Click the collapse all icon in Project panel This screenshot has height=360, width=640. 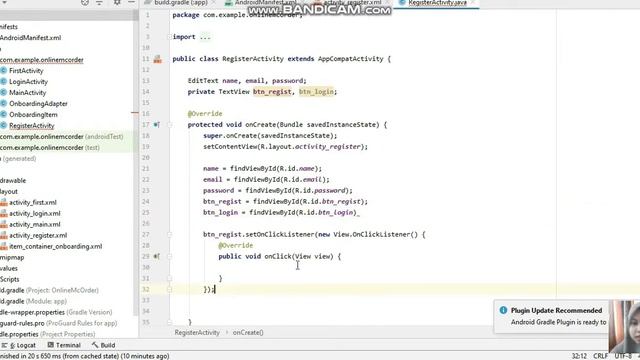[99, 2]
